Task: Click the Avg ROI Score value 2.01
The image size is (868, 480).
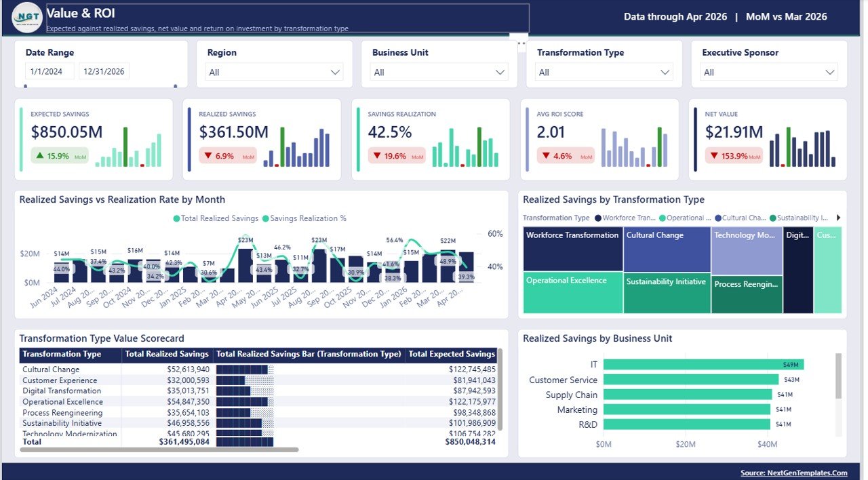Action: [x=551, y=132]
